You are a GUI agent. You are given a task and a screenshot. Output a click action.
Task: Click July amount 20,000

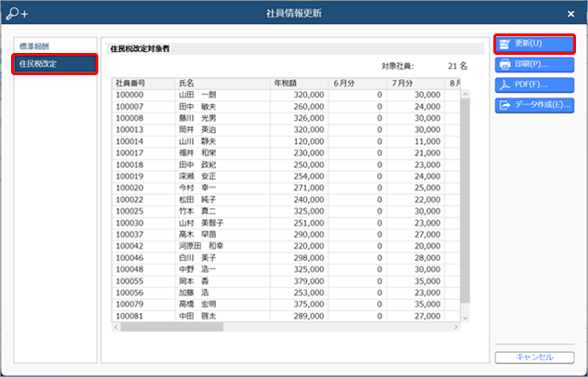click(428, 246)
